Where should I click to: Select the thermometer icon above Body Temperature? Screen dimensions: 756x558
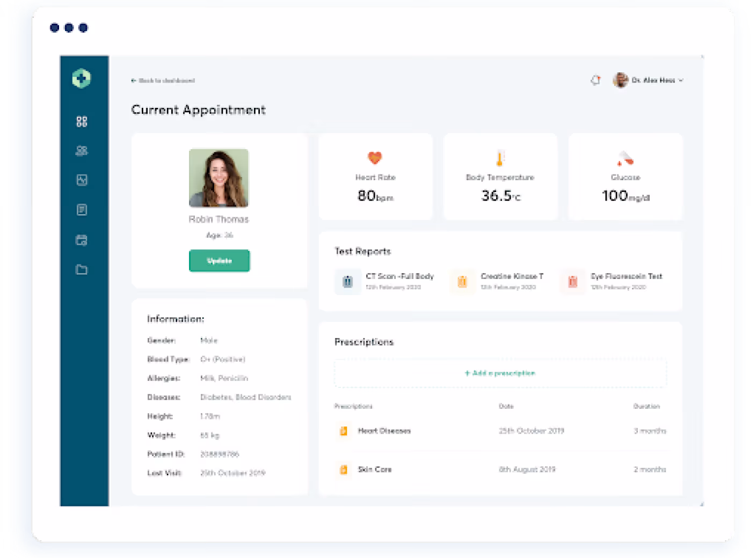tap(500, 158)
